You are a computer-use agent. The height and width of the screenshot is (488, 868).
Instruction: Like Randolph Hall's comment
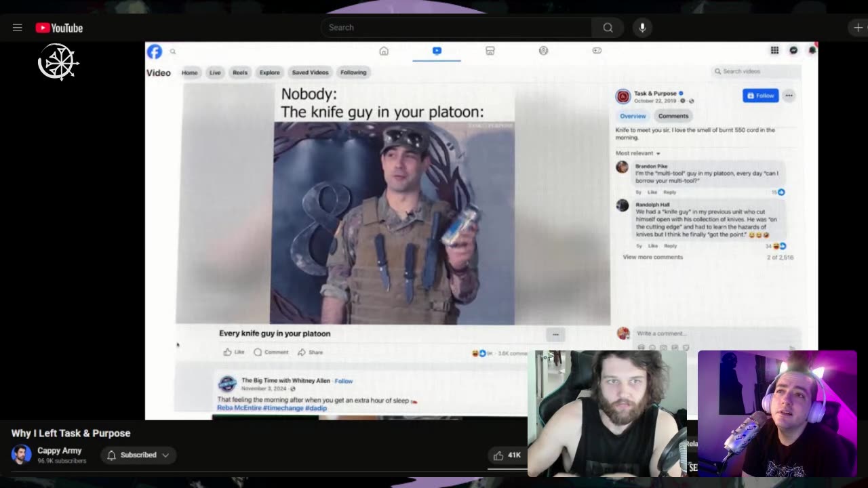coord(652,246)
